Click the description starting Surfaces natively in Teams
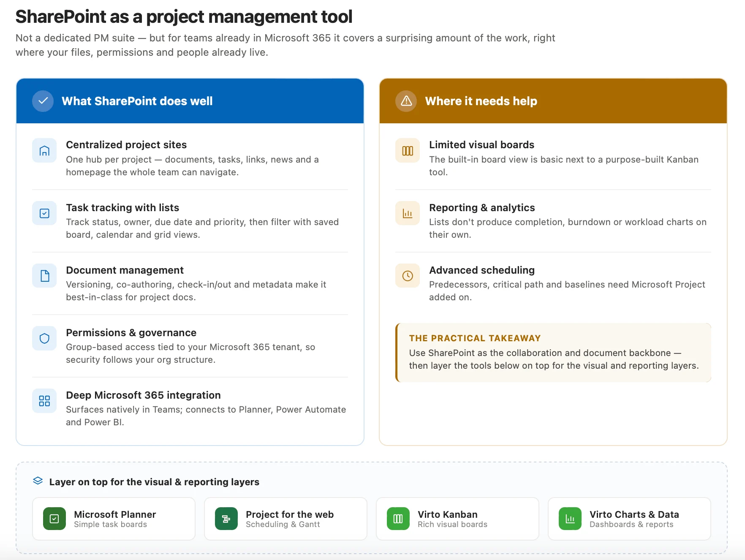Image resolution: width=745 pixels, height=560 pixels. pos(206,416)
